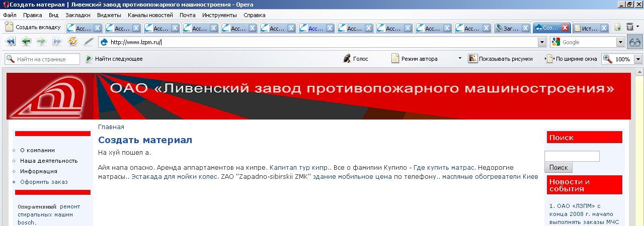Click the ремонт стиральных машин bosch link
This screenshot has height=226, width=644.
[x=48, y=214]
